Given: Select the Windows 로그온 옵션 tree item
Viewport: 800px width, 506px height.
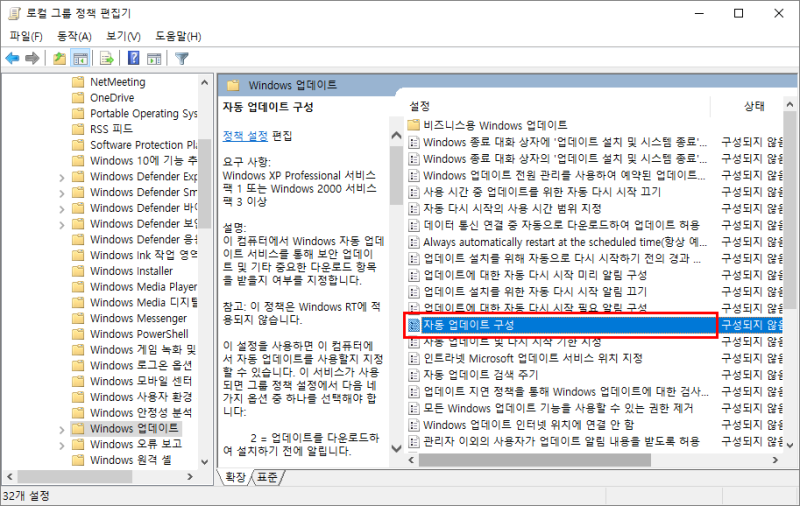Looking at the screenshot, I should [133, 365].
